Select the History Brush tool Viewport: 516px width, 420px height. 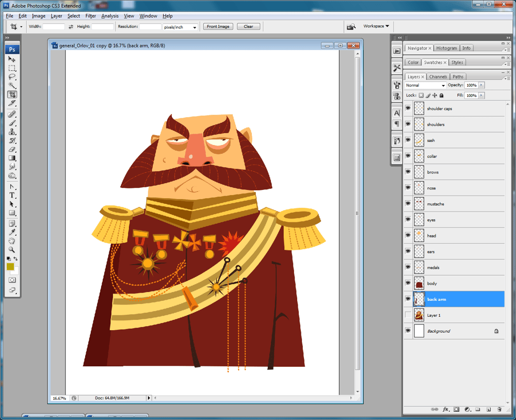pos(12,140)
